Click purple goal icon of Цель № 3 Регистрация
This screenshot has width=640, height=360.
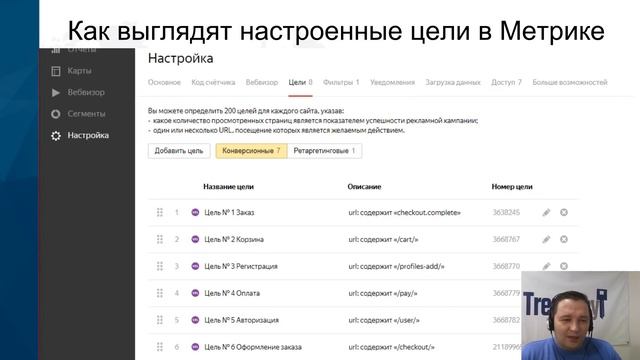195,266
